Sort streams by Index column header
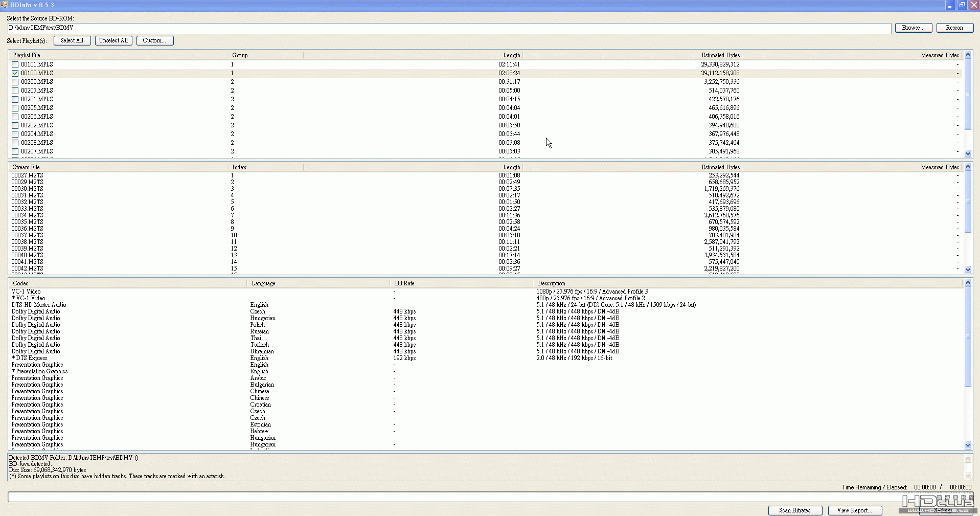980x516 pixels. (265, 167)
